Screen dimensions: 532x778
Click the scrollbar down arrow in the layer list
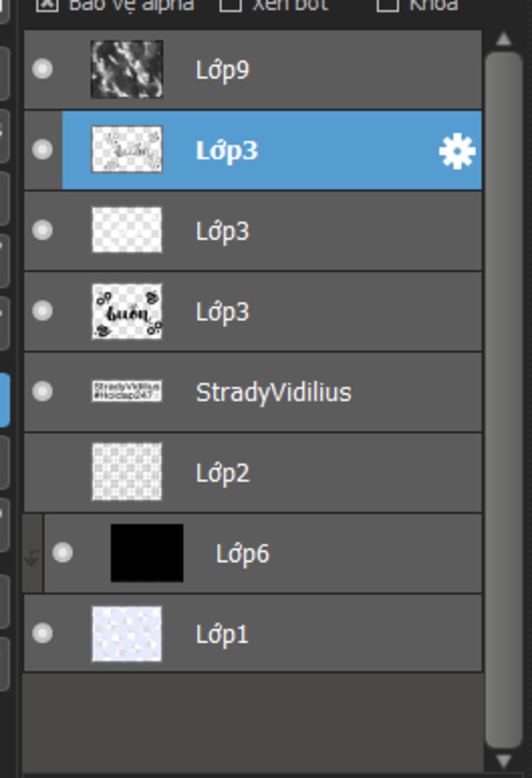(503, 762)
